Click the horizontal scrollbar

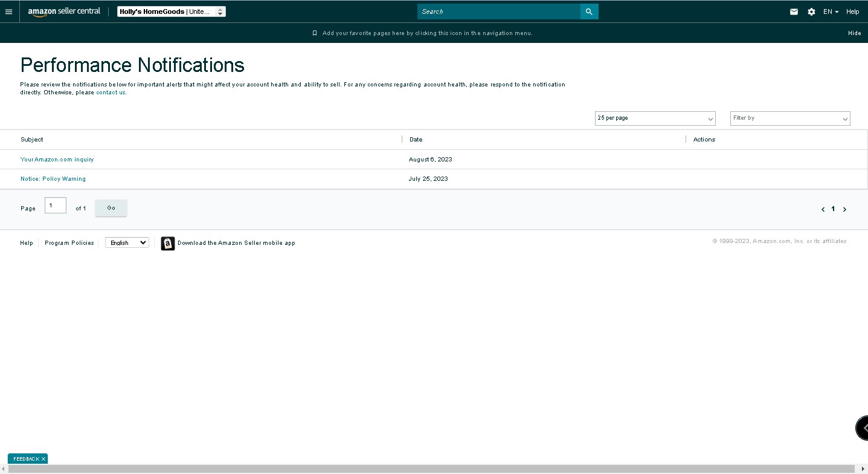[431, 469]
